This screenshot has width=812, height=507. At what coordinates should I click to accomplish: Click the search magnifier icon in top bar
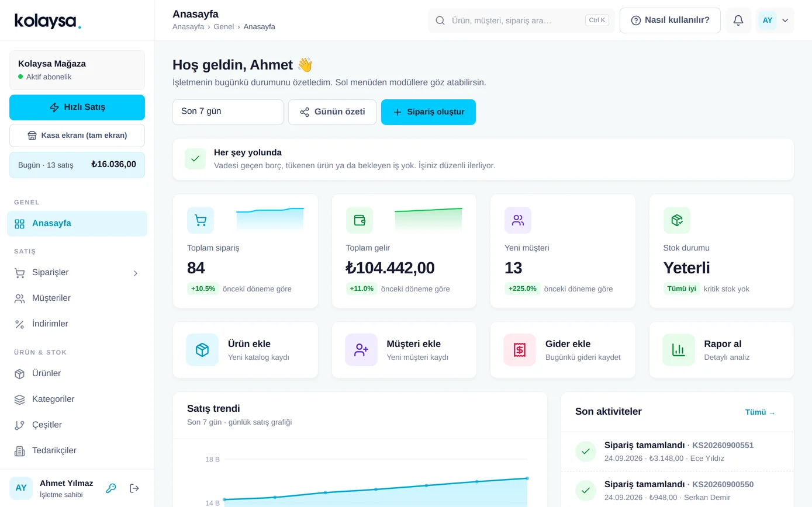click(x=440, y=20)
